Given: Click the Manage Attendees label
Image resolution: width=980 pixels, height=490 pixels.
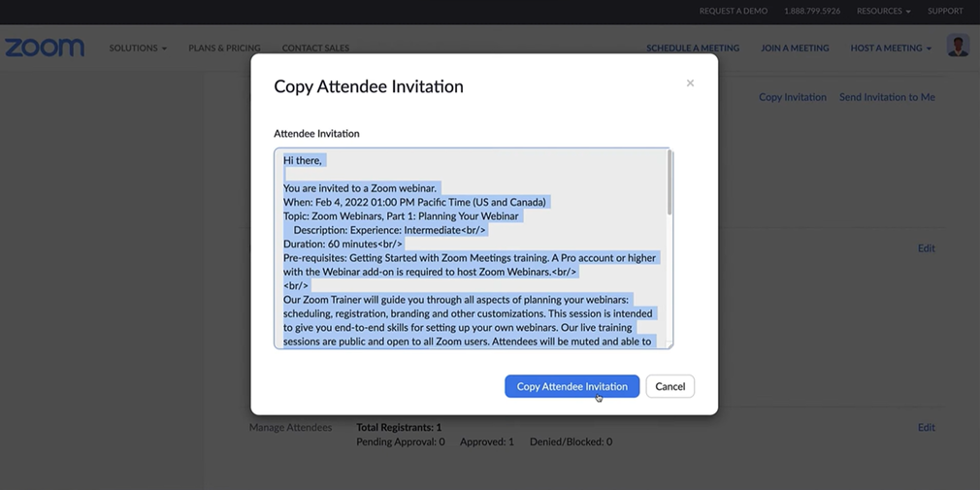Looking at the screenshot, I should (x=291, y=428).
